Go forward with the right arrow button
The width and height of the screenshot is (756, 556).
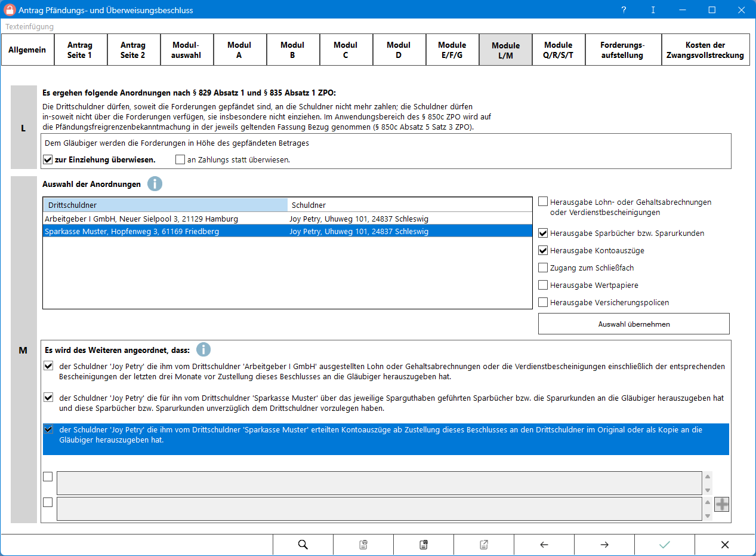point(604,545)
